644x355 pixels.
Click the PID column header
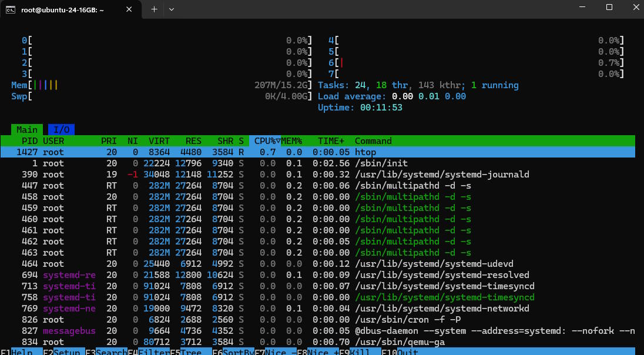coord(29,141)
